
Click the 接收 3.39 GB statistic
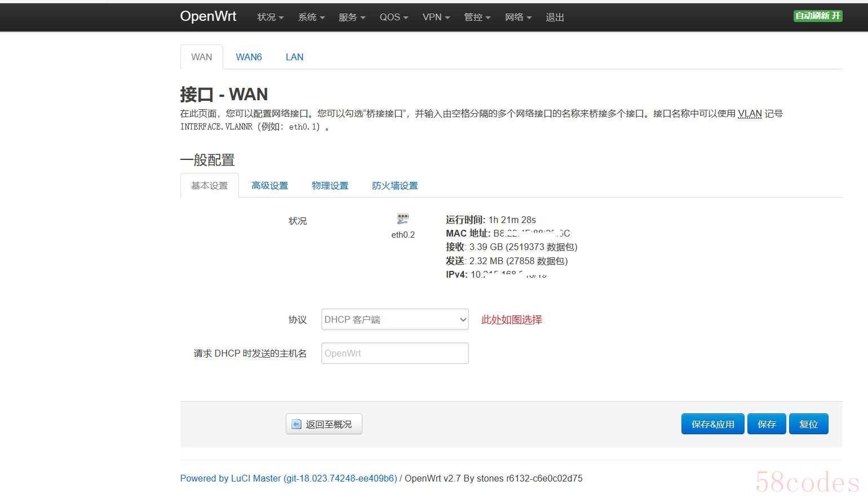coord(512,247)
